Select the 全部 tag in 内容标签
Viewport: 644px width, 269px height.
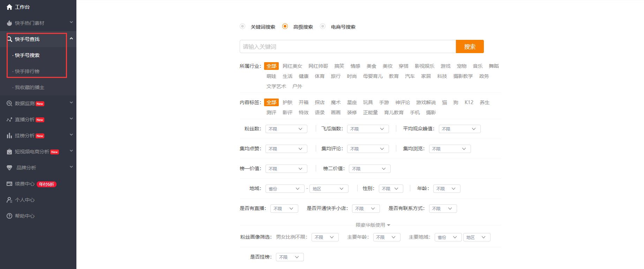(x=271, y=102)
